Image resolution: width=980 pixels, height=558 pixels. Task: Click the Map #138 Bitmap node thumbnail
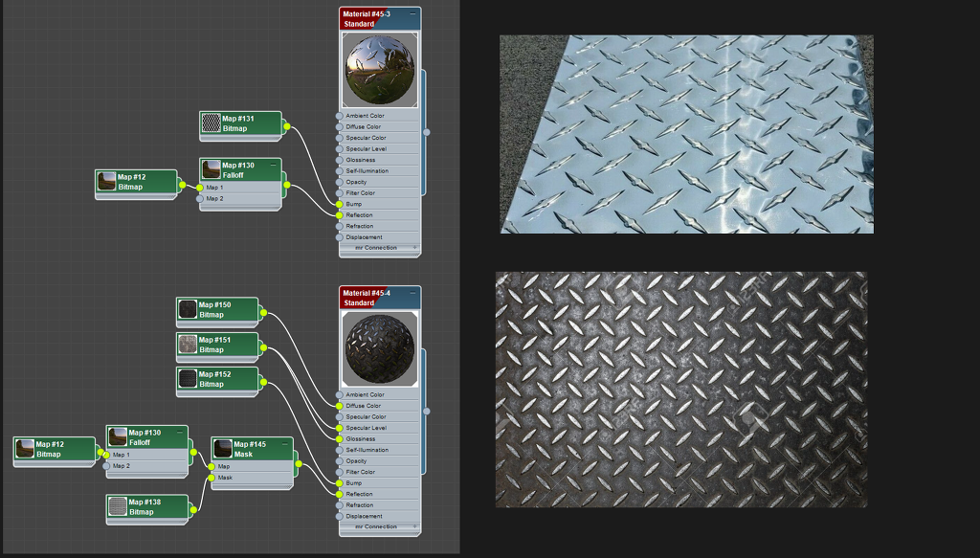(x=117, y=506)
